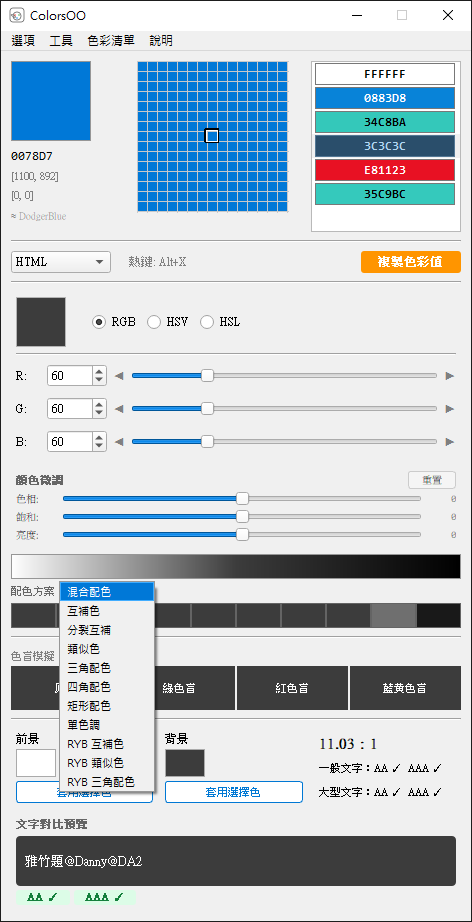Open the 說明 menu
472x922 pixels.
161,41
